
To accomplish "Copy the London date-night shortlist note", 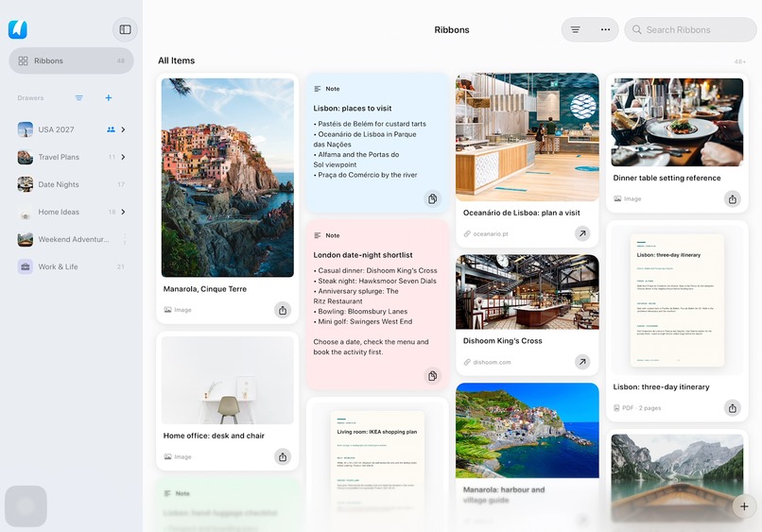I will coord(432,375).
